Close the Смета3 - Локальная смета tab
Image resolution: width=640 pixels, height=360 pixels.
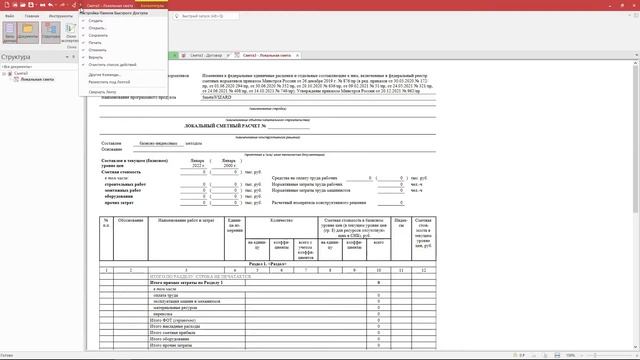[x=297, y=55]
